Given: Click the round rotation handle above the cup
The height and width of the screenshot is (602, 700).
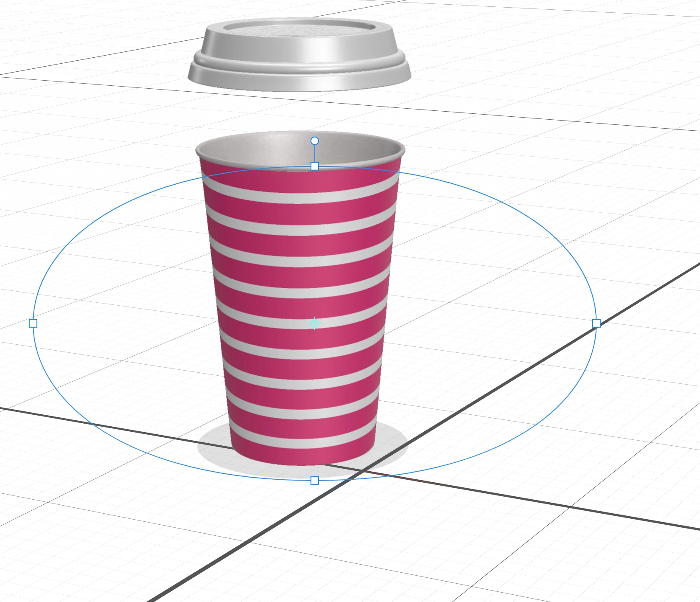Looking at the screenshot, I should (x=314, y=141).
